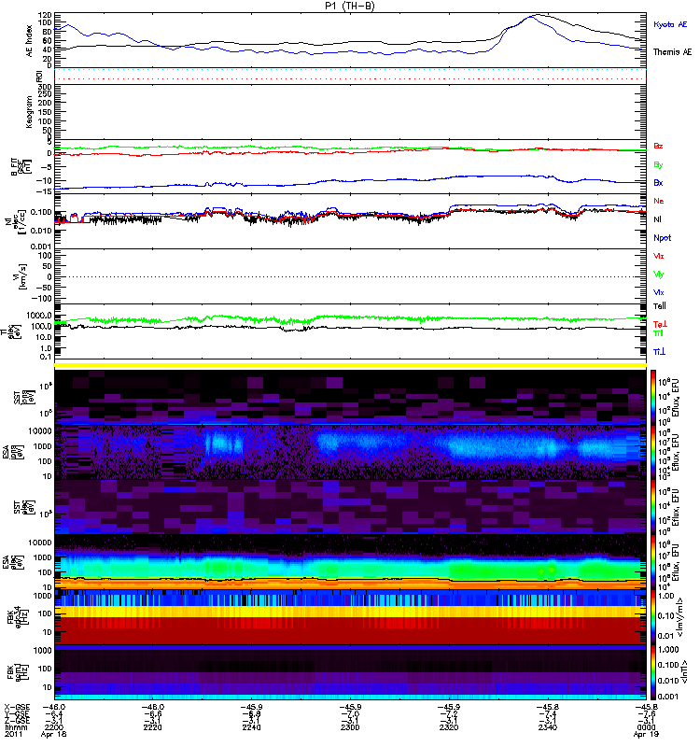Screen dimensions: 700x747
Task: Click the '-15' tick on magnetic field axis
Action: 44,191
